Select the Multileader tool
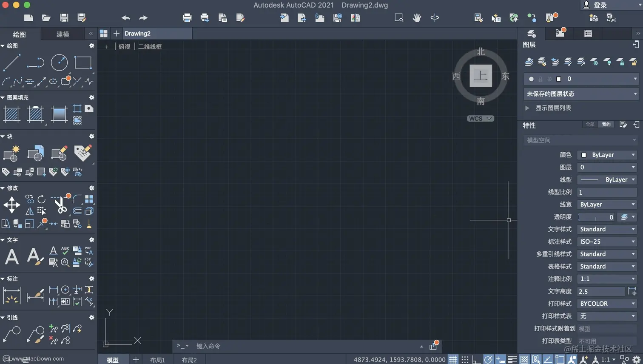The width and height of the screenshot is (643, 364). coord(12,334)
